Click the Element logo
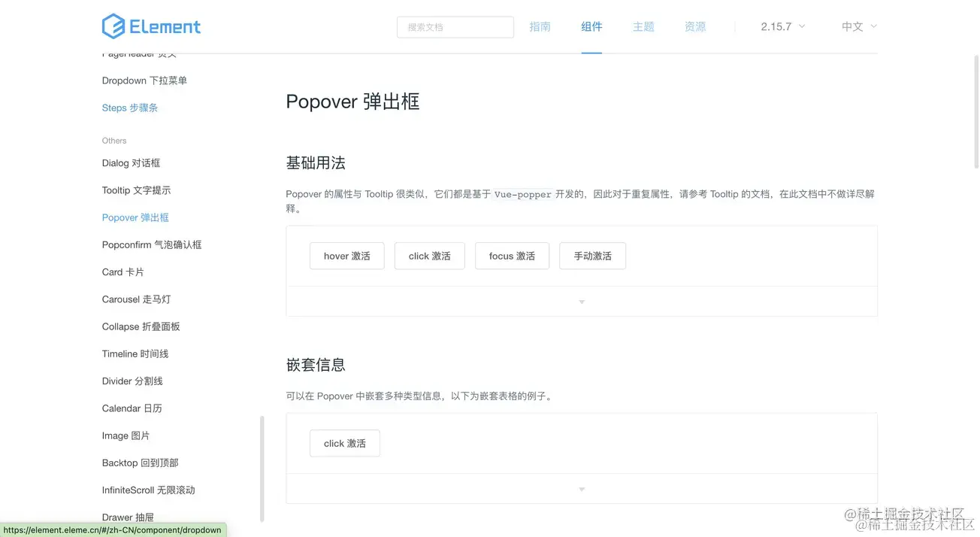980x537 pixels. (x=151, y=26)
